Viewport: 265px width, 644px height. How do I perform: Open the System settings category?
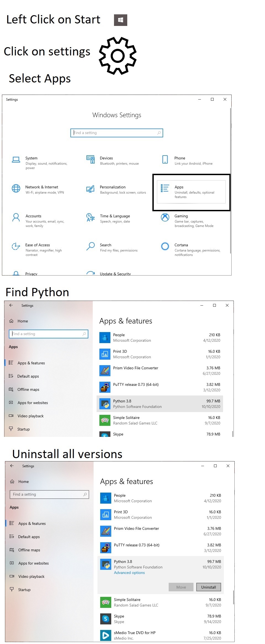pyautogui.click(x=31, y=158)
